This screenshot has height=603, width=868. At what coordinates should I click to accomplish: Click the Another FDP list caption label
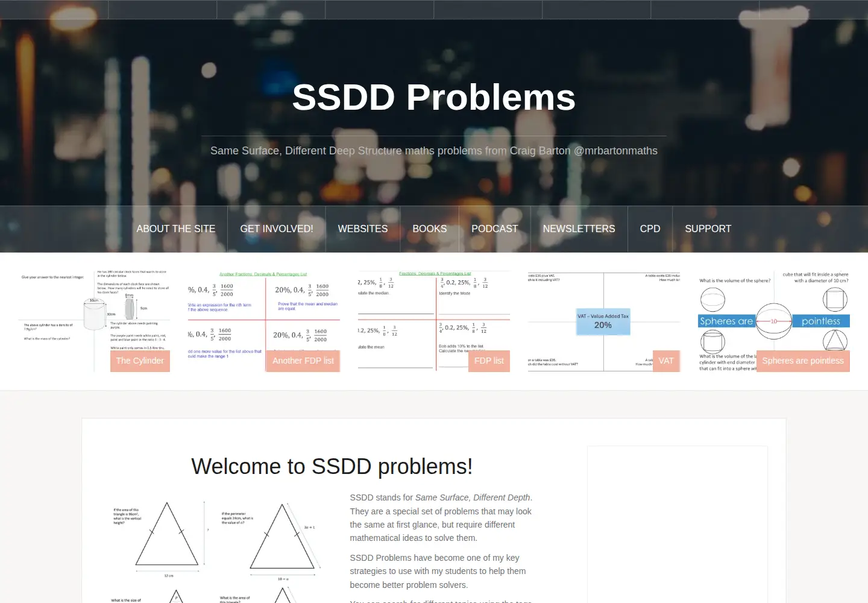[x=303, y=361]
